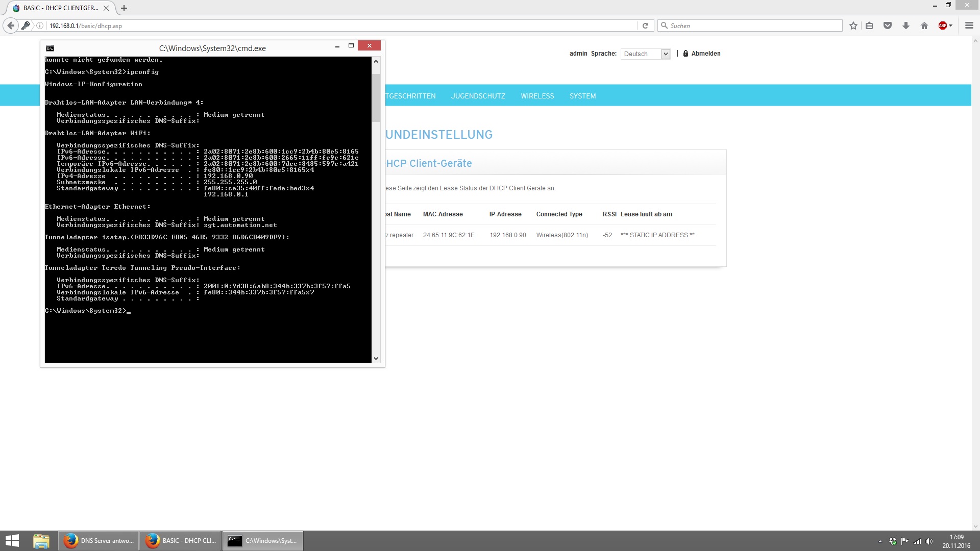The height and width of the screenshot is (551, 980).
Task: Open the downloads arrow icon
Action: point(906,26)
